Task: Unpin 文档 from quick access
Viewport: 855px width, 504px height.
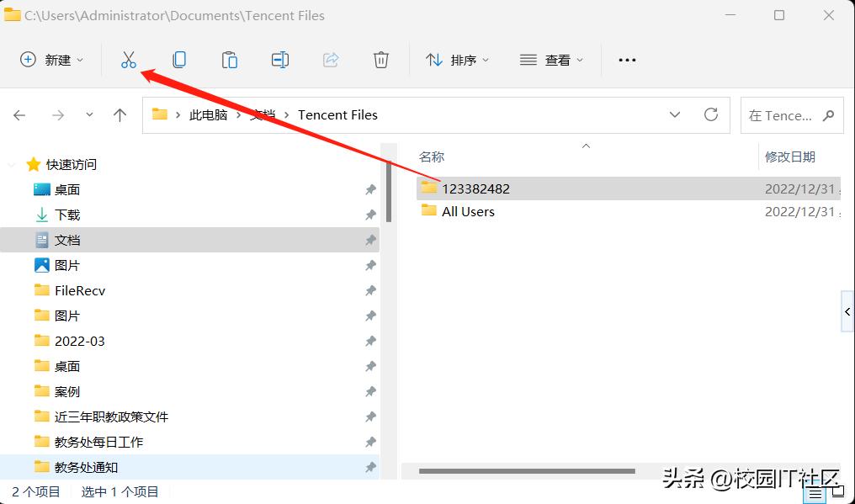Action: click(370, 241)
